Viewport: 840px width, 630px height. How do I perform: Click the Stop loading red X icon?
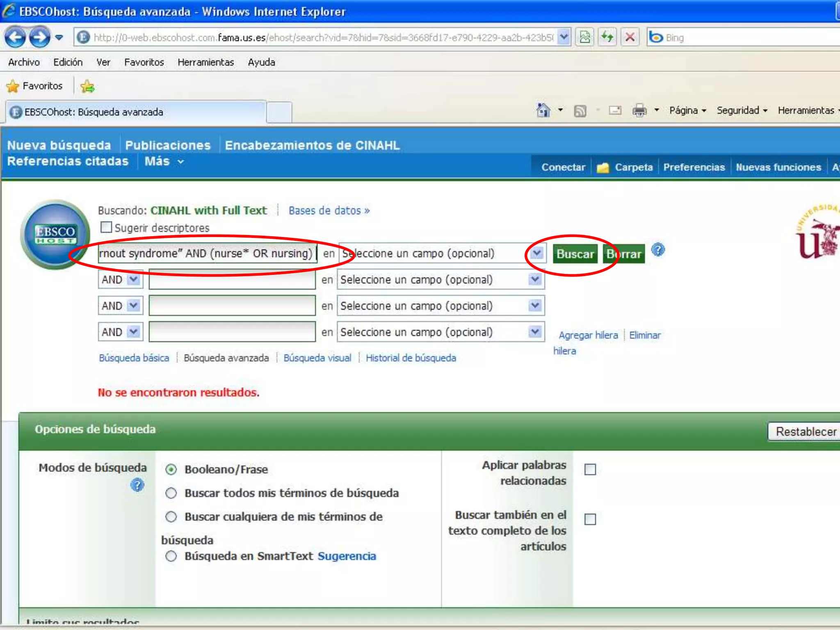coord(630,37)
